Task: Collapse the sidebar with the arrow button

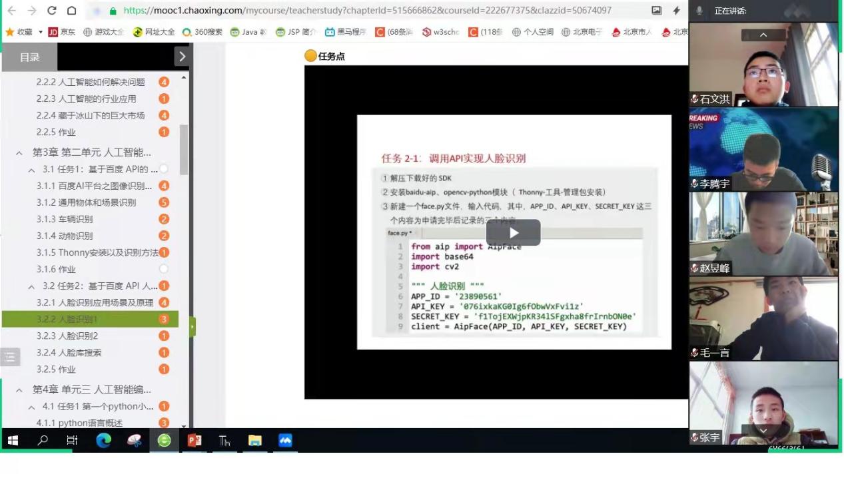Action: tap(183, 57)
